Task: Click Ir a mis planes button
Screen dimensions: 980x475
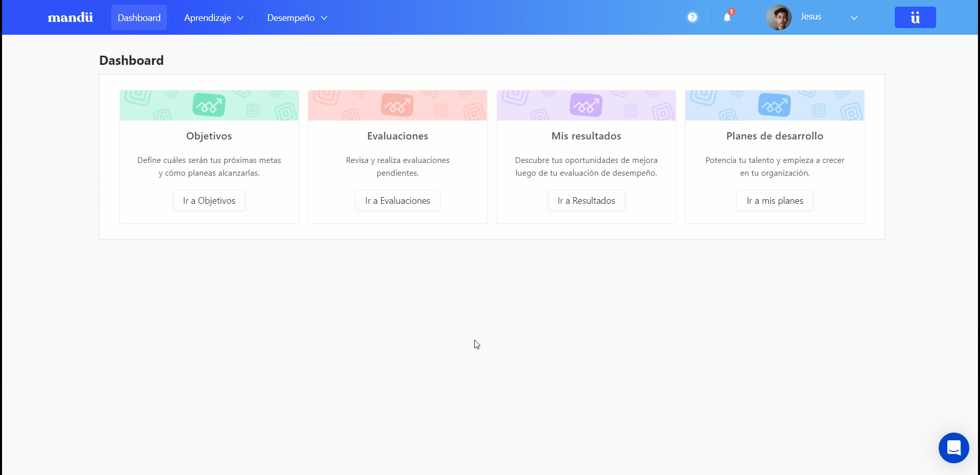Action: point(775,201)
